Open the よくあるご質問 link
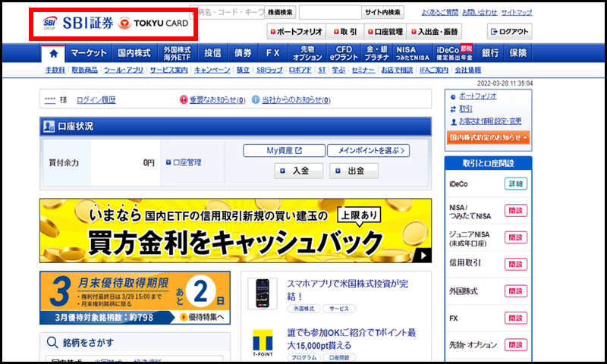The image size is (607, 364). [x=439, y=13]
